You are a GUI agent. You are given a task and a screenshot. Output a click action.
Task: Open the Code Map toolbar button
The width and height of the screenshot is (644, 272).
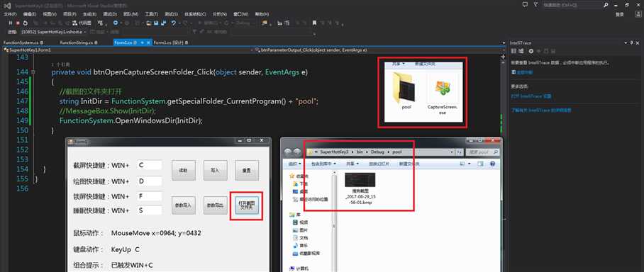tap(82, 23)
